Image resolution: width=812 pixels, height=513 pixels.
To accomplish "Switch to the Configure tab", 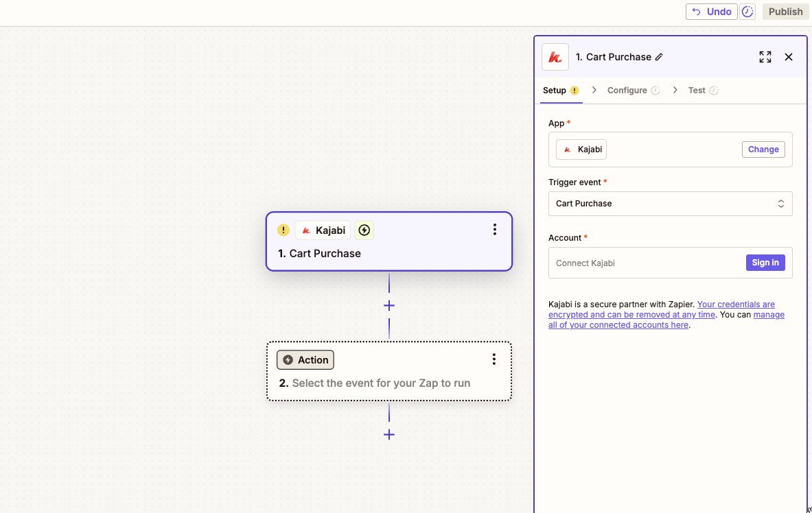I will coord(627,90).
